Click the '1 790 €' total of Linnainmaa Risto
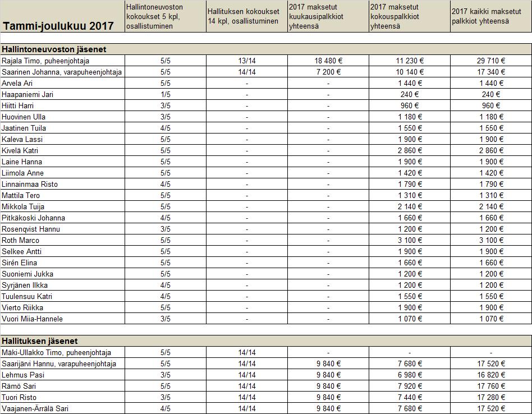This screenshot has width=532, height=414. (x=491, y=184)
